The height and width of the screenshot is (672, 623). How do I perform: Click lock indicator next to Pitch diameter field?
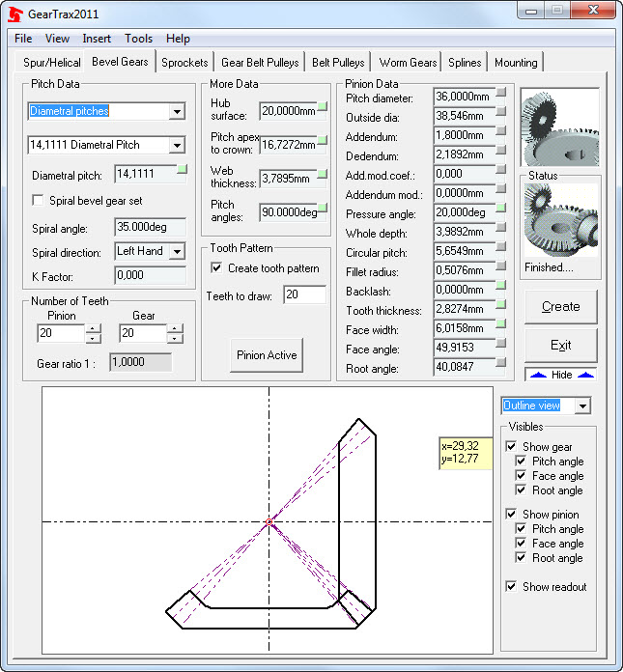point(500,93)
